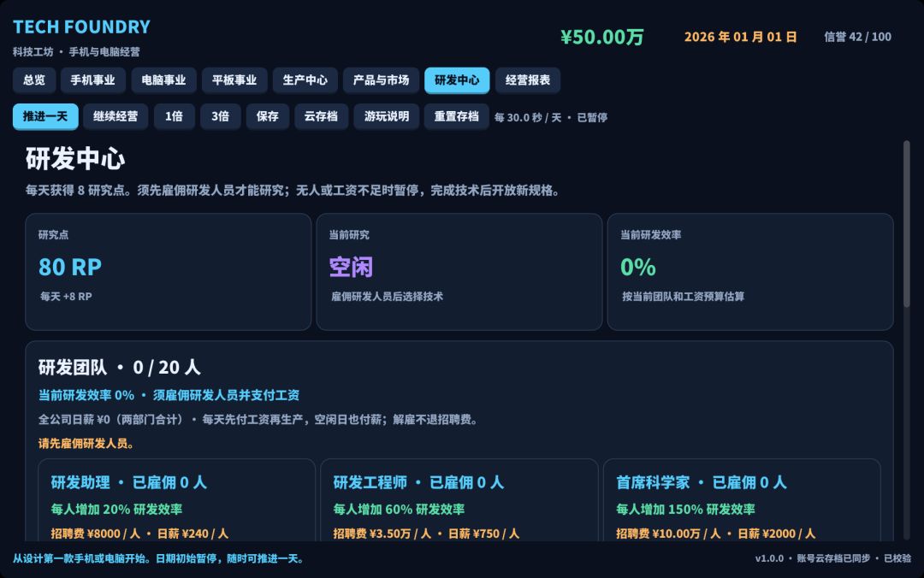The width and height of the screenshot is (924, 578).
Task: View the 经营报表 tab
Action: [528, 80]
